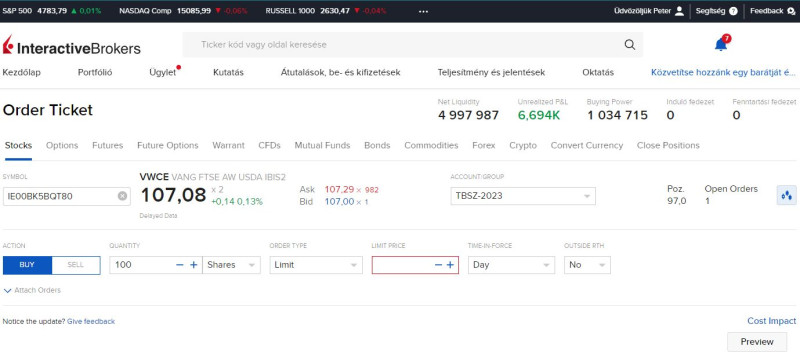Switch to the Crypto tab

523,145
